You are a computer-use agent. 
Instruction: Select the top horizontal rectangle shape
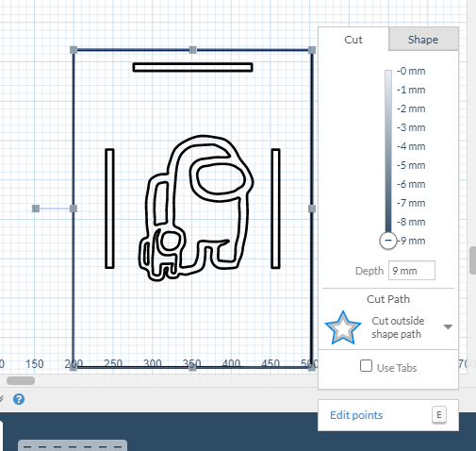192,67
